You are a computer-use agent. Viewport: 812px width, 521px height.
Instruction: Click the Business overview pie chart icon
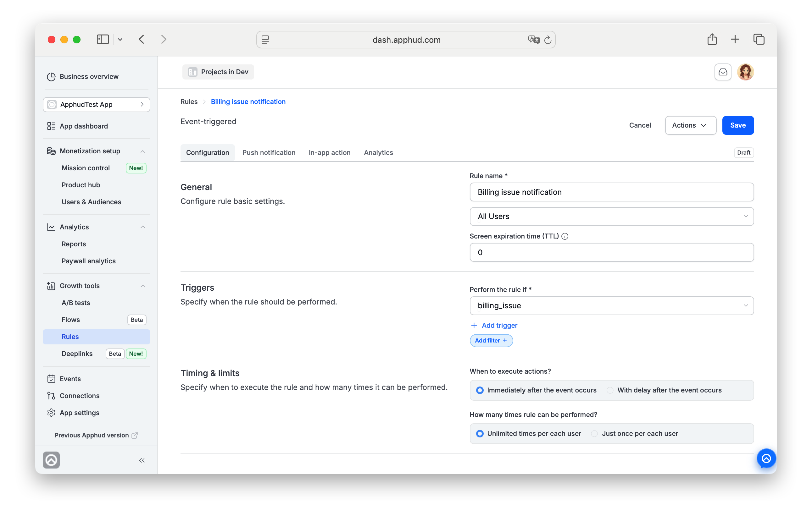coord(51,77)
